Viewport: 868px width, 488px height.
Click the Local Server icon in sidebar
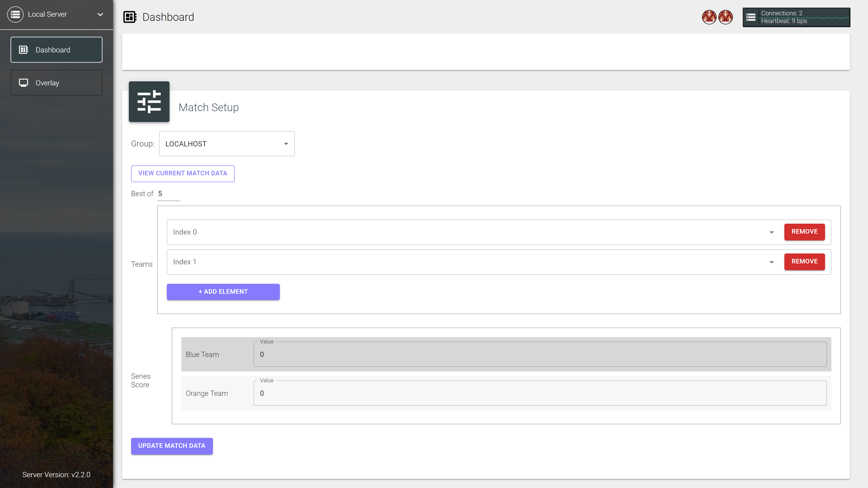pyautogui.click(x=15, y=14)
